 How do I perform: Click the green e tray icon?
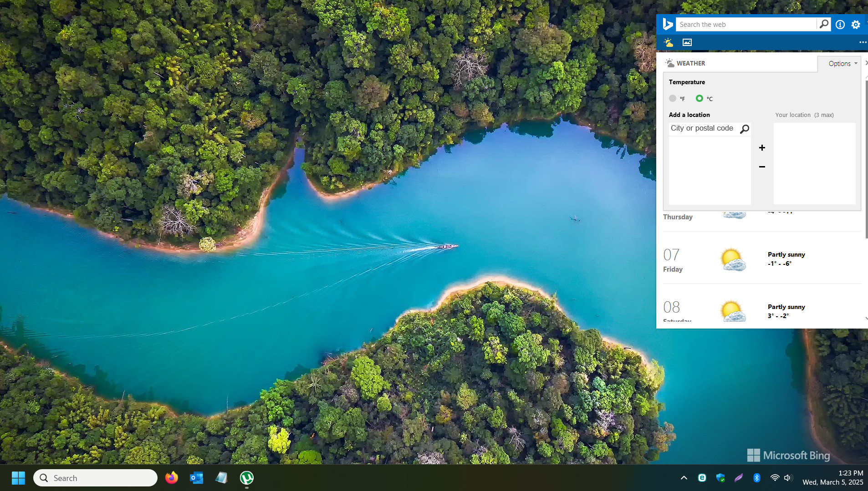click(x=702, y=478)
